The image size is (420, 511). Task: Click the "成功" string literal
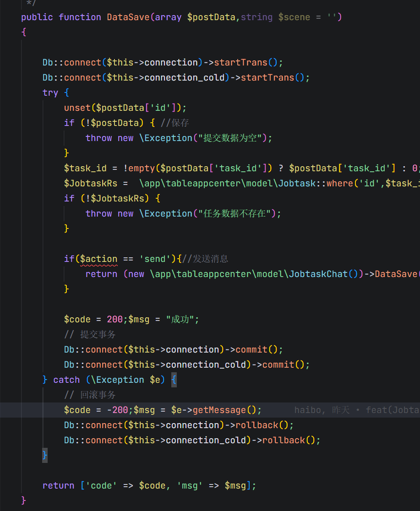(x=180, y=319)
